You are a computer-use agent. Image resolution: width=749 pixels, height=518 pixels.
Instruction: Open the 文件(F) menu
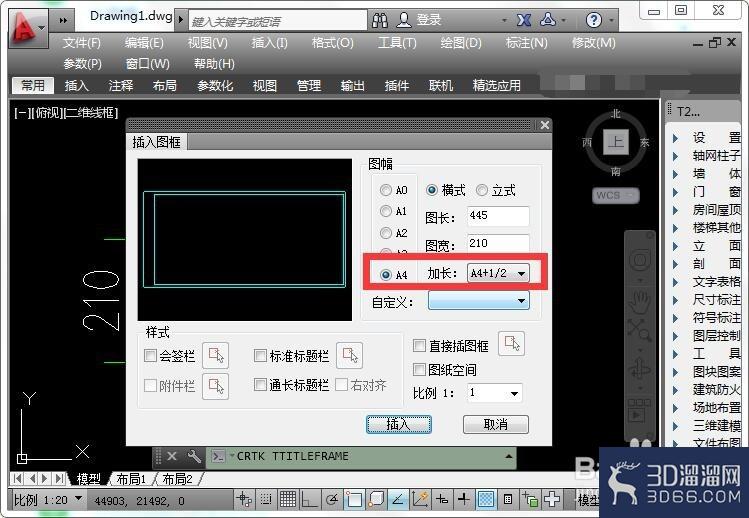coord(82,43)
